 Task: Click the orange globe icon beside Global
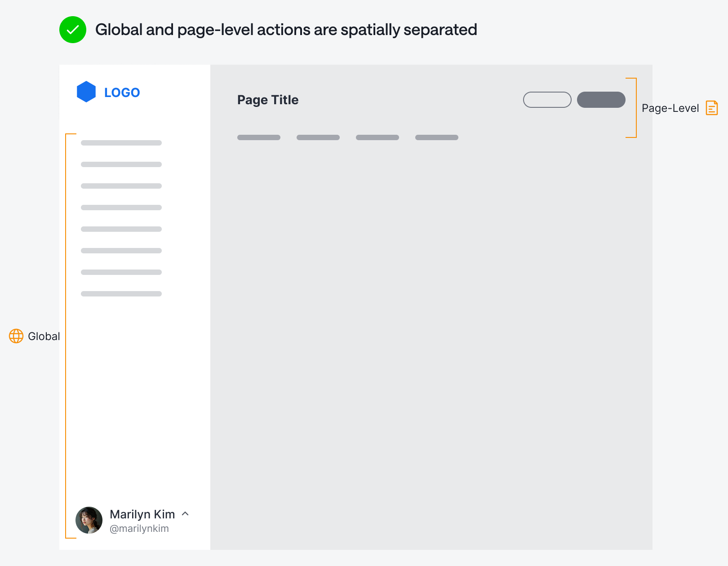click(x=16, y=336)
